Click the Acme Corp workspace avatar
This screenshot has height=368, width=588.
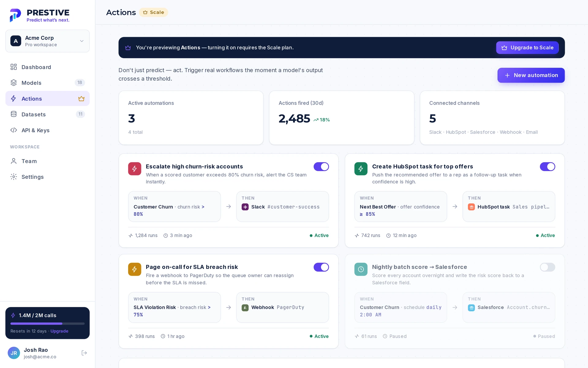pos(16,41)
